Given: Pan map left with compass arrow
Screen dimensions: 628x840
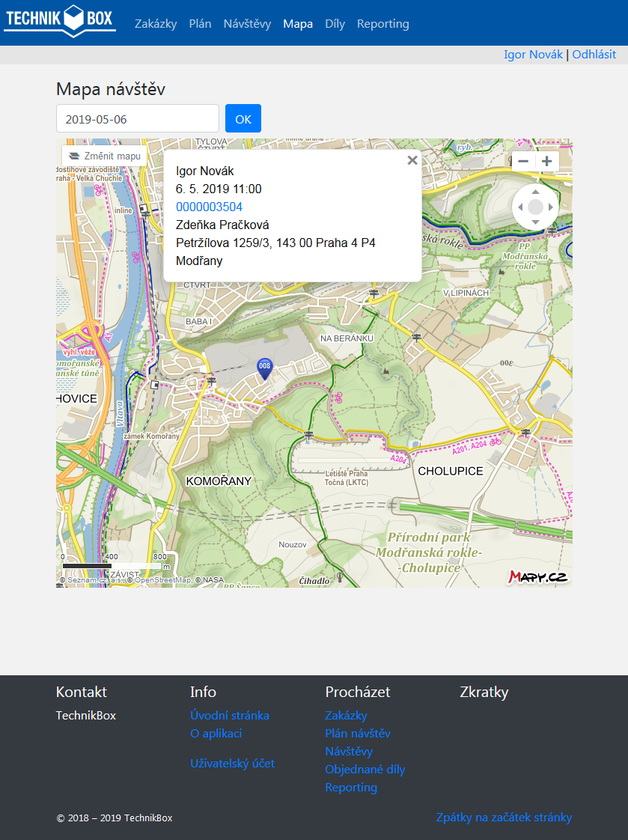Looking at the screenshot, I should [519, 207].
